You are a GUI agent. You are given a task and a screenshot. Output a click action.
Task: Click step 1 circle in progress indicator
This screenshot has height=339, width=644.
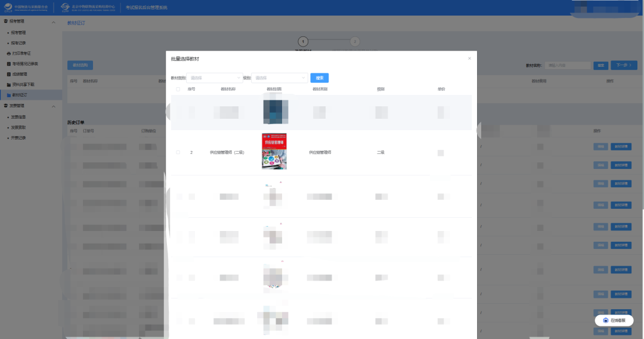[x=303, y=42]
